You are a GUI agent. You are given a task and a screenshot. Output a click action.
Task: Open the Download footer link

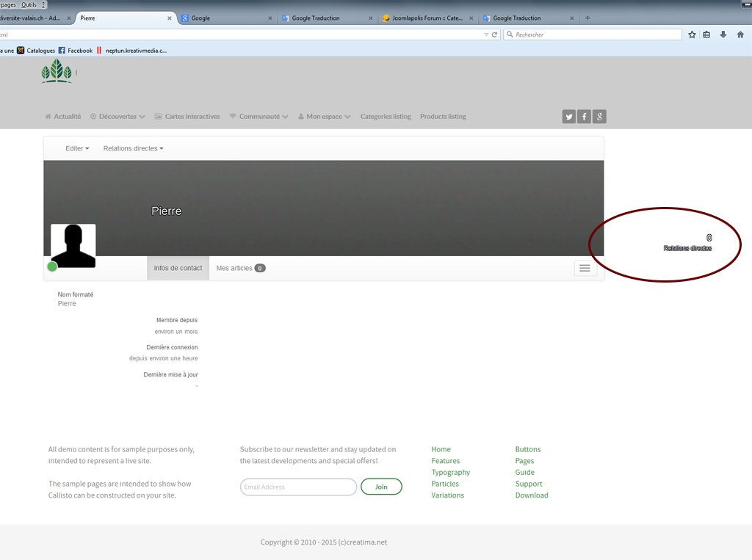pos(532,495)
